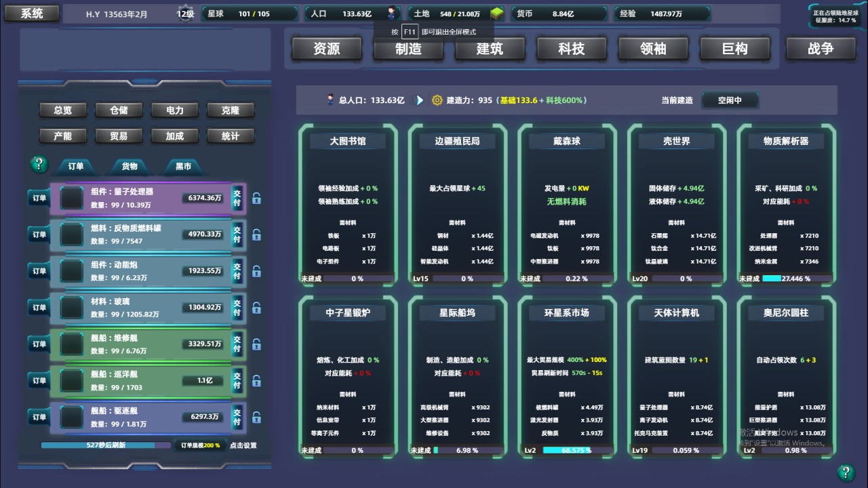Expand the arrow next to 总人口
Image resolution: width=868 pixels, height=488 pixels.
click(x=418, y=100)
